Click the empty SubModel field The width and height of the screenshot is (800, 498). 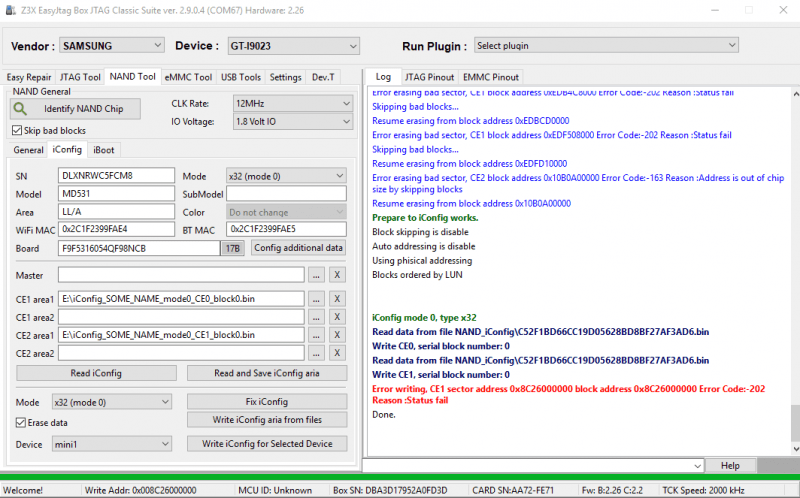286,194
